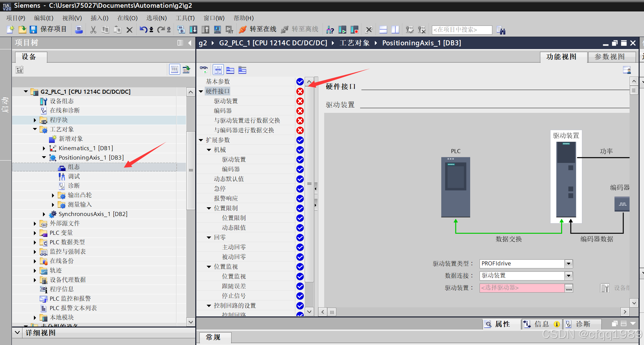Expand the 程序块 tree node
This screenshot has width=644, height=345.
pos(35,120)
